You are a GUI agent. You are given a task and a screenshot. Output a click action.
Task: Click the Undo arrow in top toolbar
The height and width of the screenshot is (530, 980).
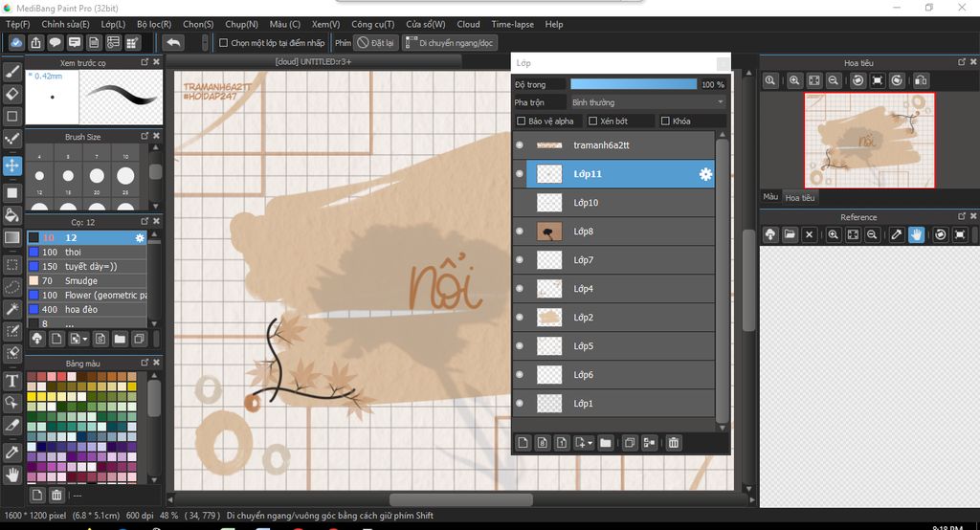coord(173,42)
